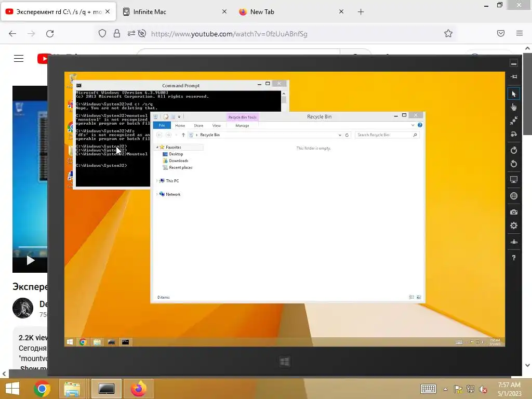The width and height of the screenshot is (532, 399).
Task: Open Chrome from the emulated inner taskbar
Action: click(x=83, y=342)
